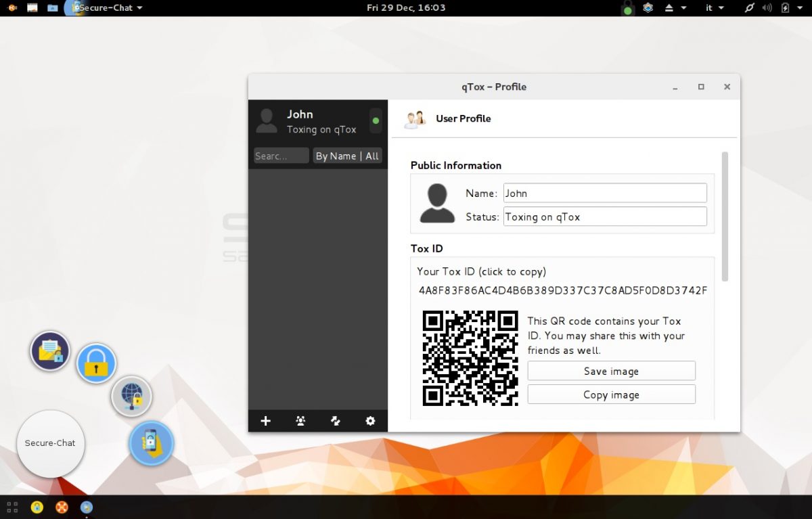
Task: Click the large avatar in Public Information
Action: pyautogui.click(x=437, y=203)
